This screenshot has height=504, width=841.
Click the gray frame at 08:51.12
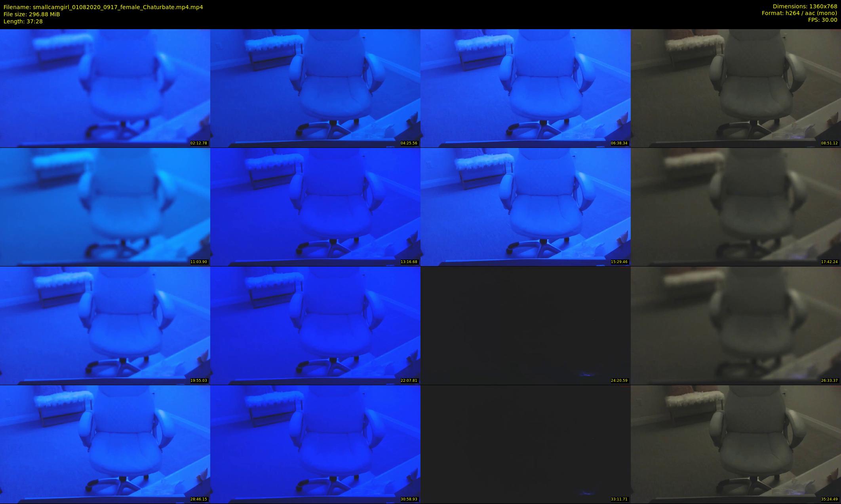(x=736, y=88)
